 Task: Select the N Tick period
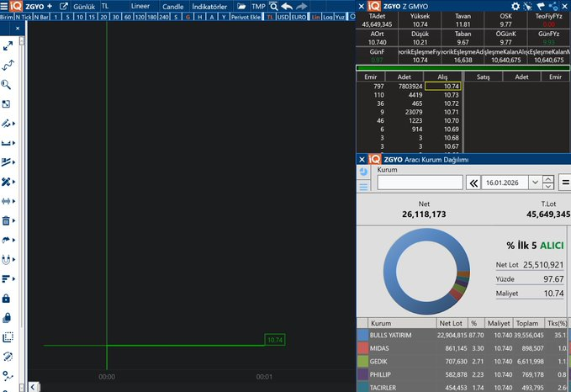point(24,17)
